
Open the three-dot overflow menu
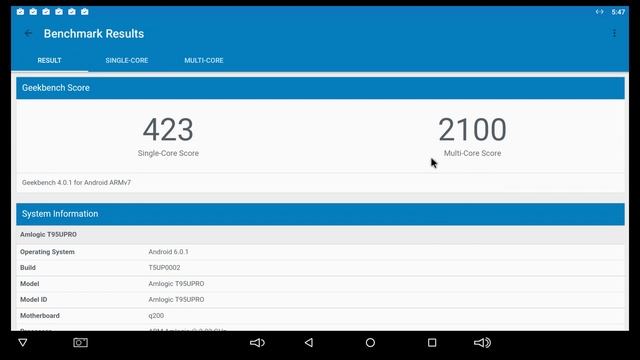coord(614,33)
